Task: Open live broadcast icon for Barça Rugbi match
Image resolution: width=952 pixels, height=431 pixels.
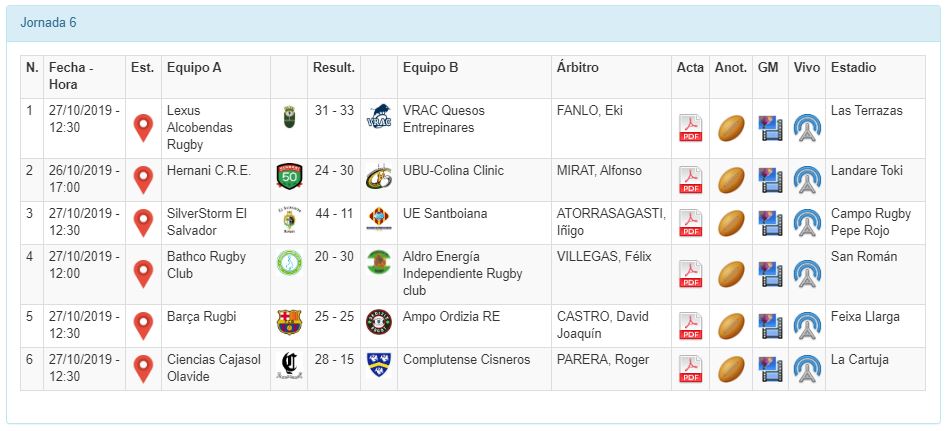Action: pyautogui.click(x=806, y=326)
